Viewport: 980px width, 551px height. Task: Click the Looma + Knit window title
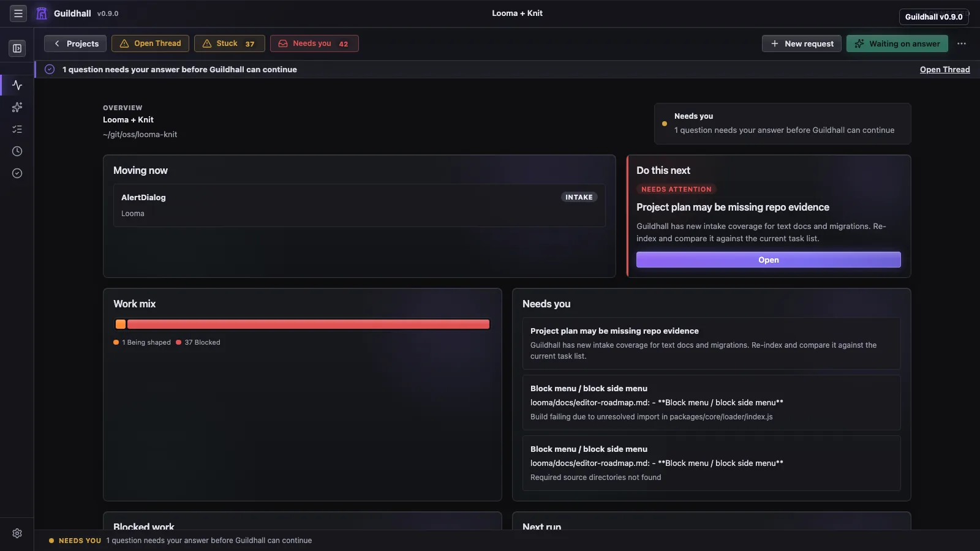coord(517,13)
